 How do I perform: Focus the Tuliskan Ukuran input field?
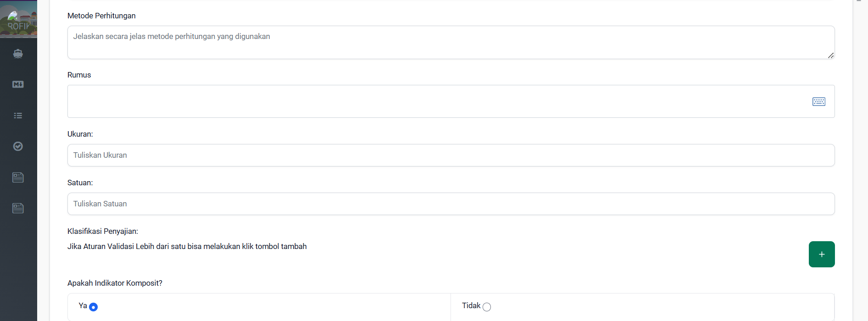coord(451,155)
